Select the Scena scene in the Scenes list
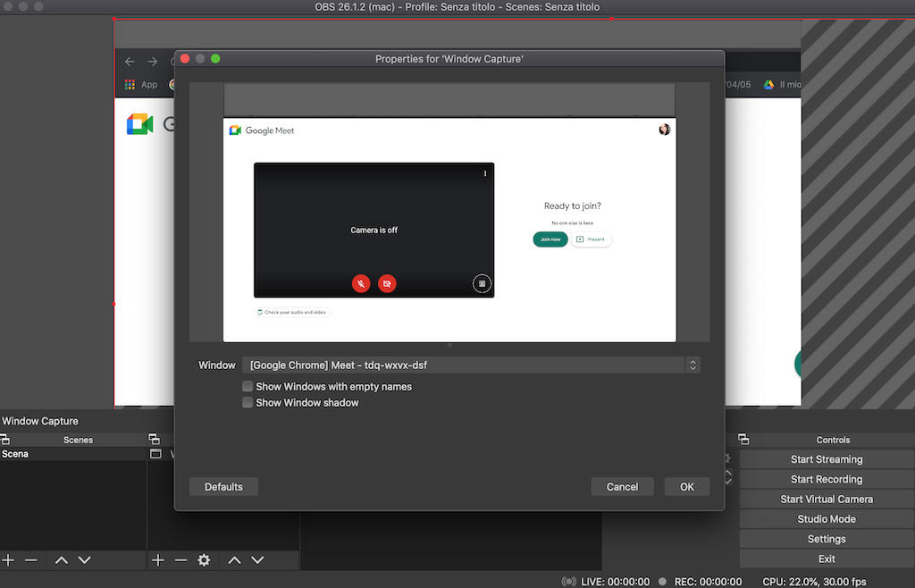This screenshot has width=915, height=588. tap(73, 454)
